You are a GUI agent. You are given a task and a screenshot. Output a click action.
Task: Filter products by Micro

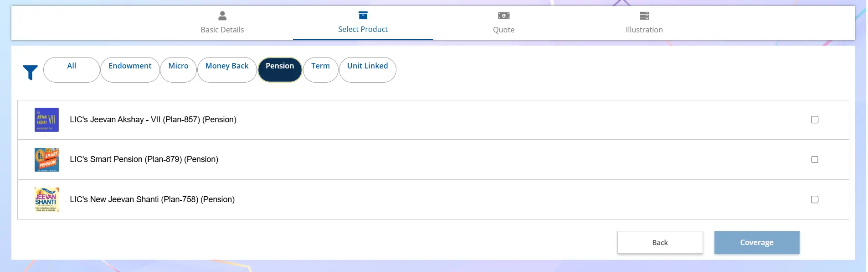[x=178, y=70]
